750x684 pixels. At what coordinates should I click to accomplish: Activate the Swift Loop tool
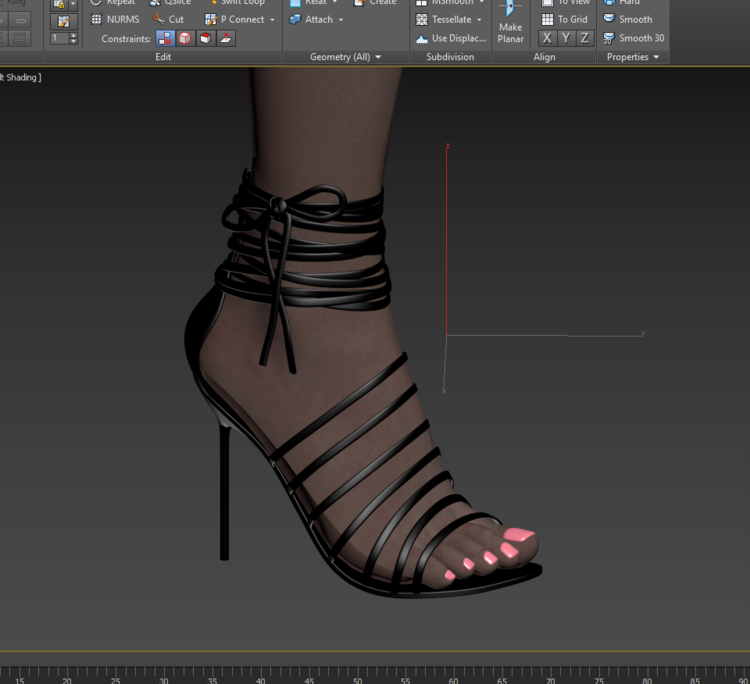pyautogui.click(x=237, y=2)
